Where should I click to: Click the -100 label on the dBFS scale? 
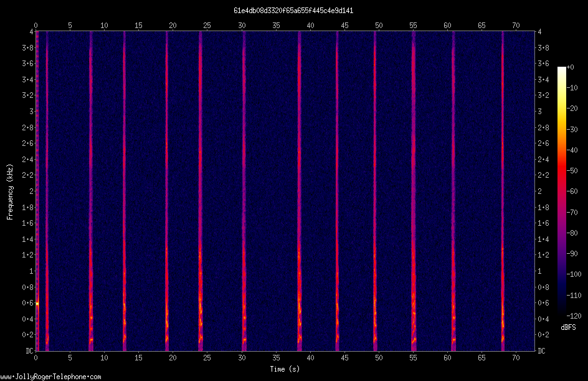tap(574, 274)
